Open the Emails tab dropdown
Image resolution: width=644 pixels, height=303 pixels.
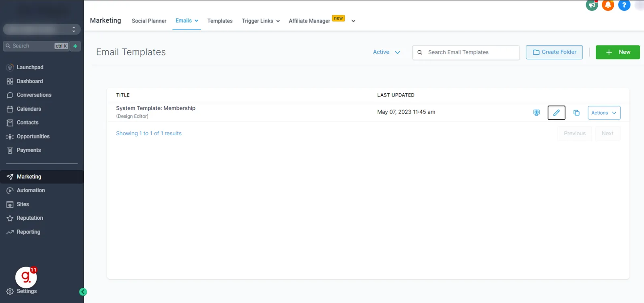coord(187,21)
